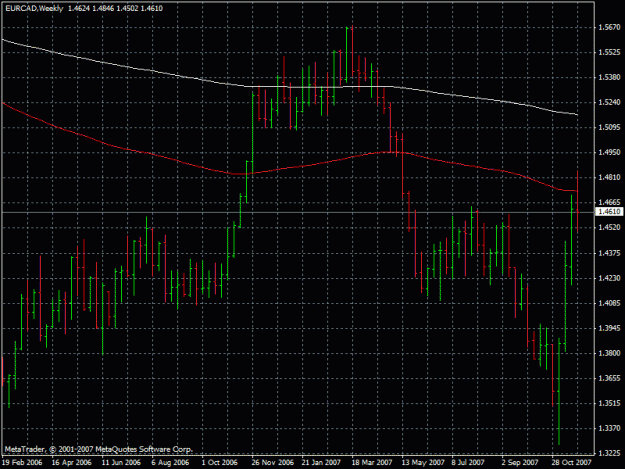Click the 2 Sep 2007 date label
Image resolution: width=625 pixels, height=469 pixels.
point(520,463)
